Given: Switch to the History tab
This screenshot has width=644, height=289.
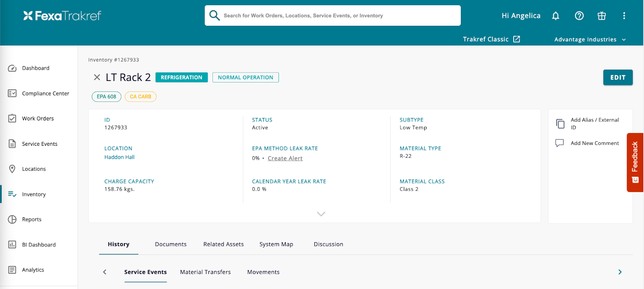Looking at the screenshot, I should click(x=119, y=244).
